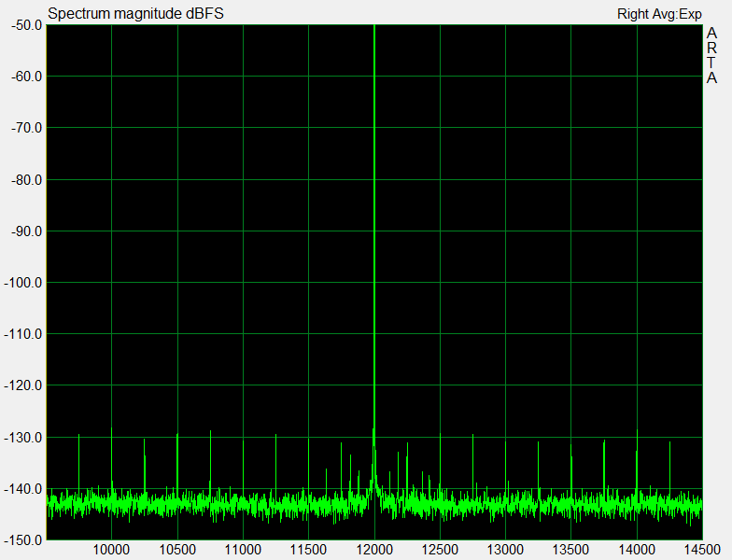Click the 10000 frequency axis label
This screenshot has width=732, height=560.
pyautogui.click(x=111, y=550)
